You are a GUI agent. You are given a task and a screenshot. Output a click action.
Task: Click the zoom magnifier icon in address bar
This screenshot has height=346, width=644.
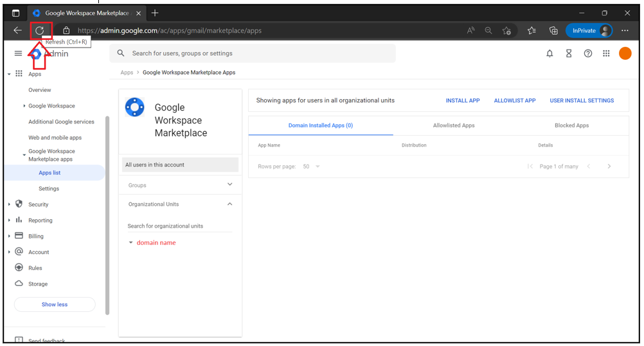(x=488, y=30)
